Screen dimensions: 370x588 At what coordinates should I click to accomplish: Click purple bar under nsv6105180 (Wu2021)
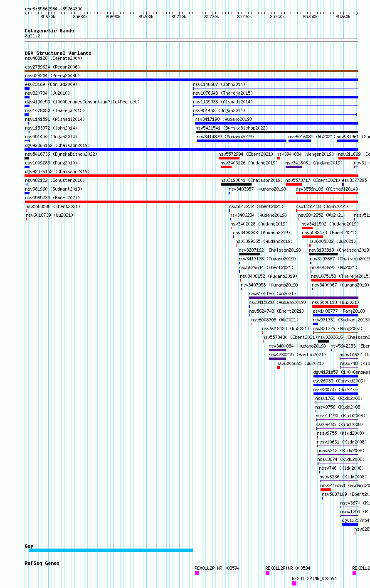pyautogui.click(x=303, y=298)
